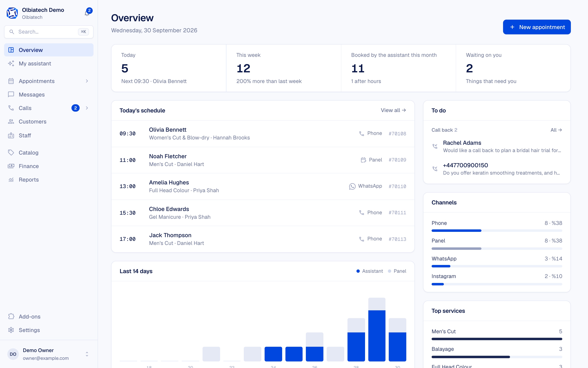Expand the Calls submenu chevron
This screenshot has width=588, height=368.
point(87,108)
